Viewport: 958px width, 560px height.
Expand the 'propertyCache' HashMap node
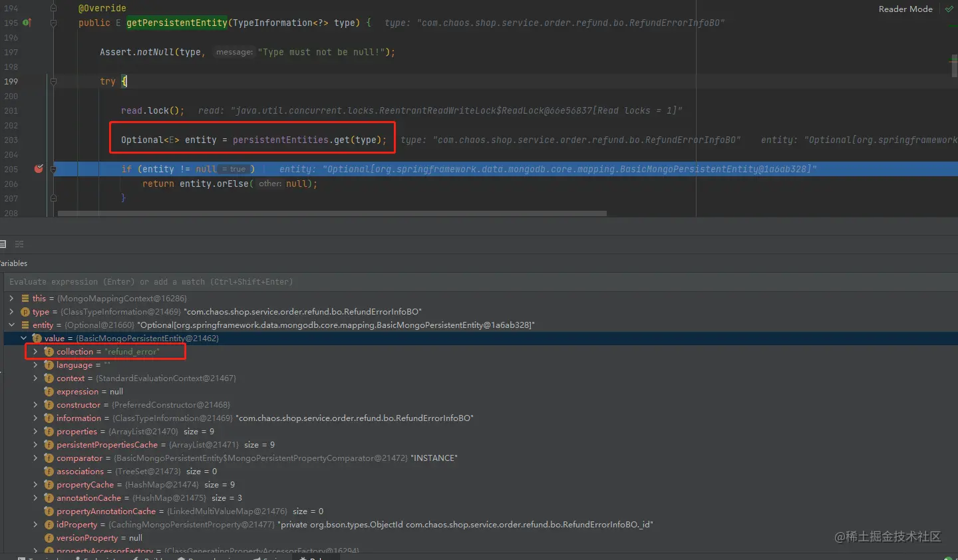[x=35, y=485]
